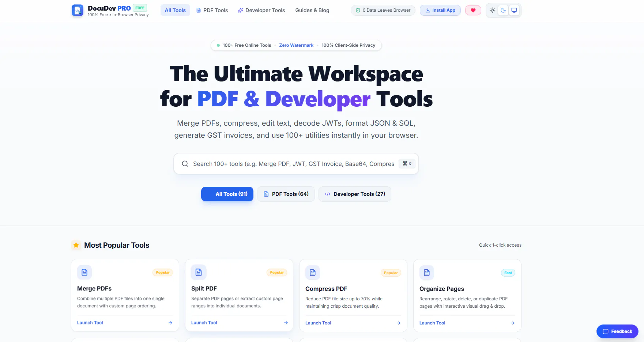Click Most Popular Tools heading
644x342 pixels.
[x=117, y=245]
